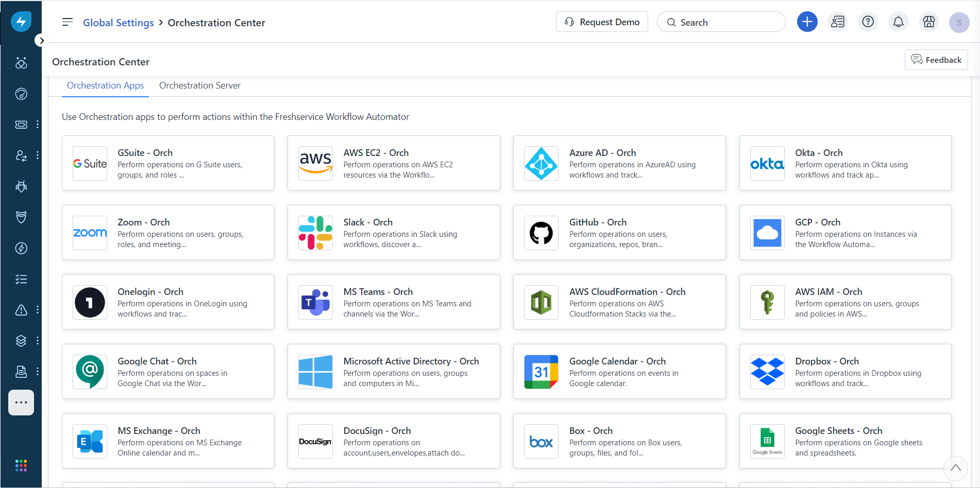Click the GCP cloud icon
The height and width of the screenshot is (488, 980).
coord(767,233)
